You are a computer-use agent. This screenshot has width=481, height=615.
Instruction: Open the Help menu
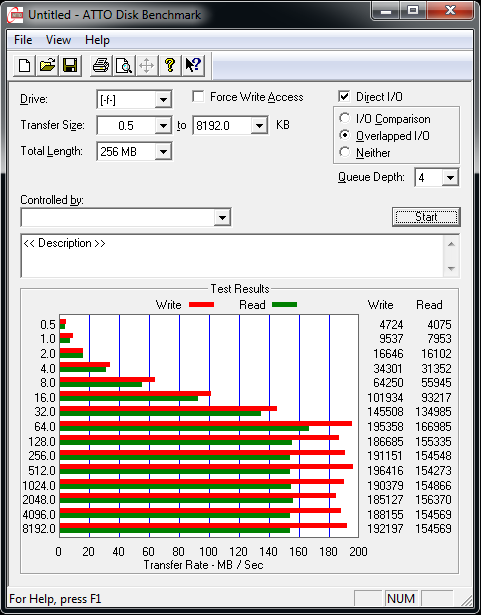point(97,40)
